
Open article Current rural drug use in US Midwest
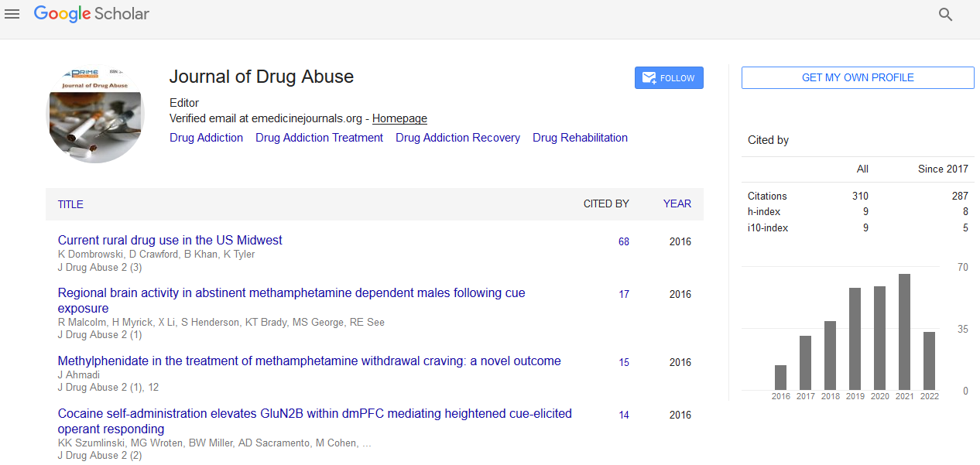point(170,241)
